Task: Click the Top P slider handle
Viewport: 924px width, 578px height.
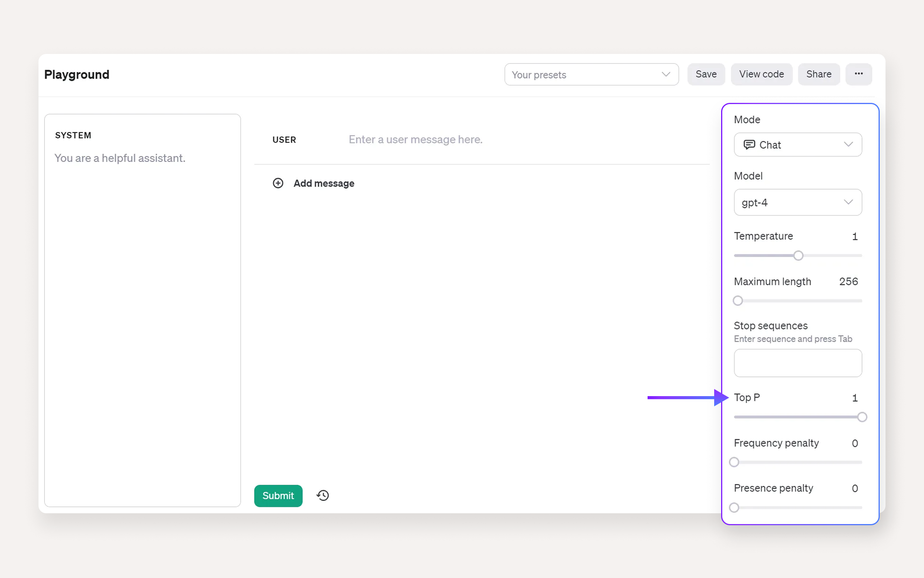Action: (x=862, y=417)
